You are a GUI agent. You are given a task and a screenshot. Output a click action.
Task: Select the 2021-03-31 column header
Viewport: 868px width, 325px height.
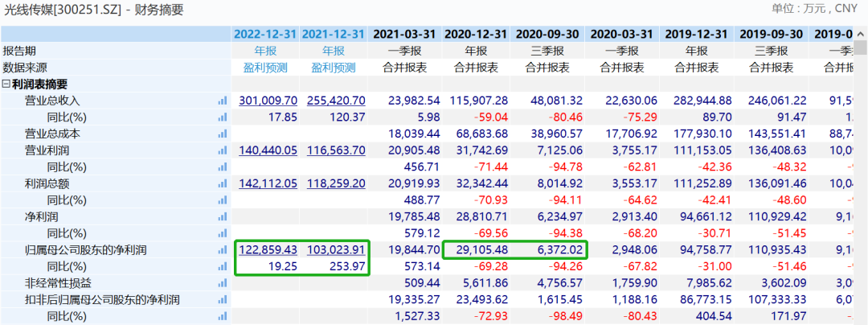click(404, 34)
